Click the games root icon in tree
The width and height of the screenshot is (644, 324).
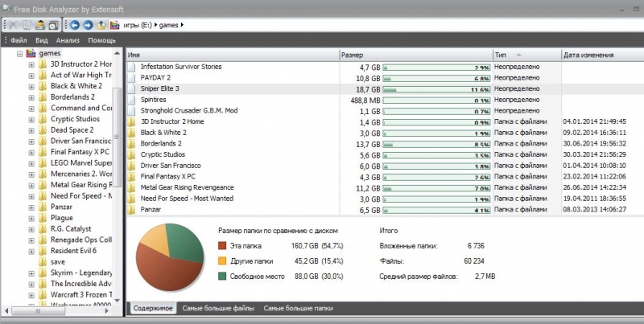pyautogui.click(x=31, y=53)
